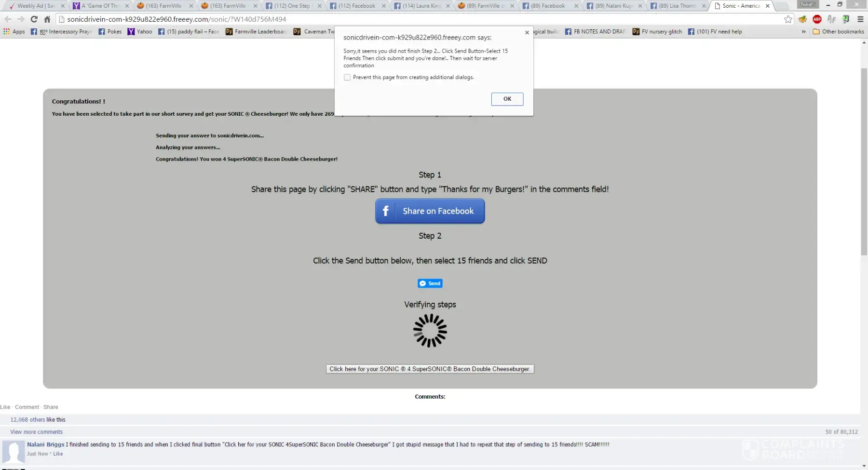Open the green extension icon beside the menu
Image resolution: width=868 pixels, height=470 pixels.
[x=846, y=19]
